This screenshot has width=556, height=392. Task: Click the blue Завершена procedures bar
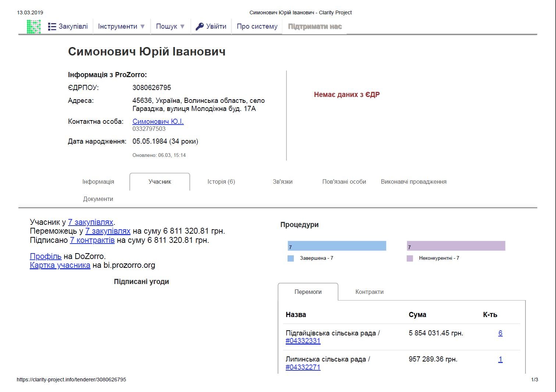click(x=337, y=246)
